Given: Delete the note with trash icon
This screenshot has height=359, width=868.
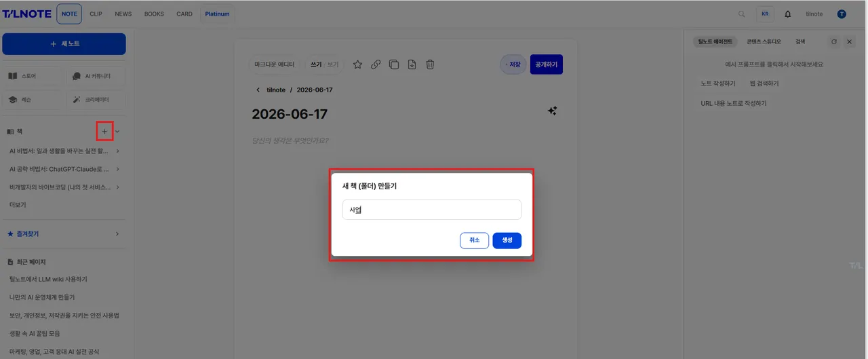Looking at the screenshot, I should click(x=430, y=64).
